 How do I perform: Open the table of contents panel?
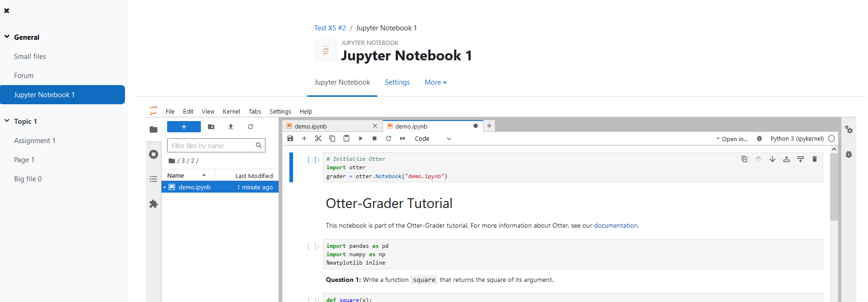(x=154, y=179)
